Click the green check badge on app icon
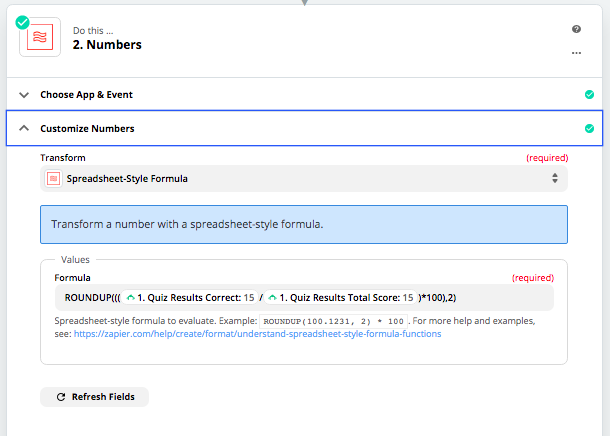 23,23
